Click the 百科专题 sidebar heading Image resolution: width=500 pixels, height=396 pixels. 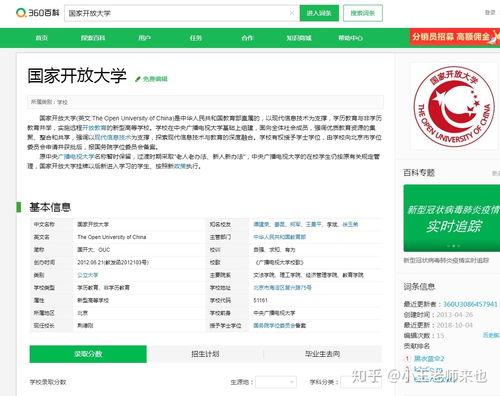pos(419,173)
